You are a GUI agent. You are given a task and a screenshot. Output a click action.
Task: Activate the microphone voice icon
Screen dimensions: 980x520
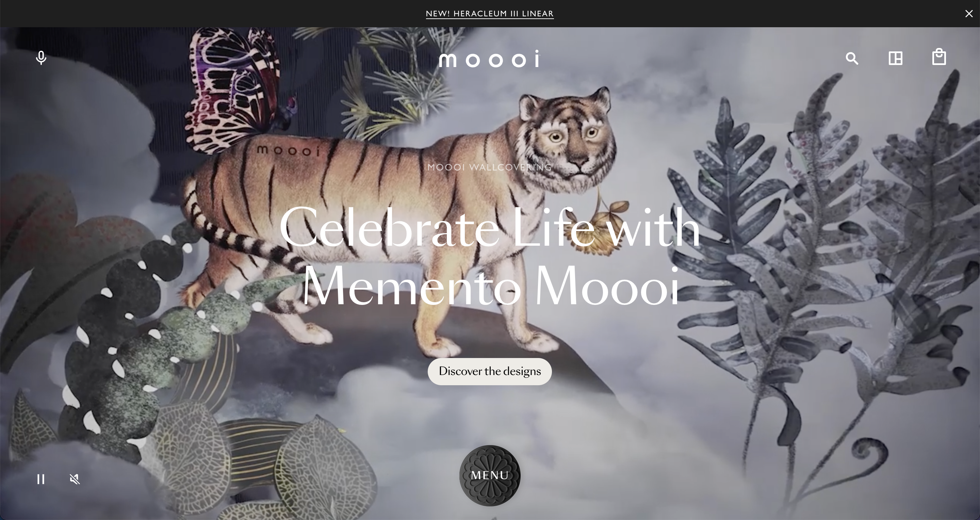tap(41, 58)
